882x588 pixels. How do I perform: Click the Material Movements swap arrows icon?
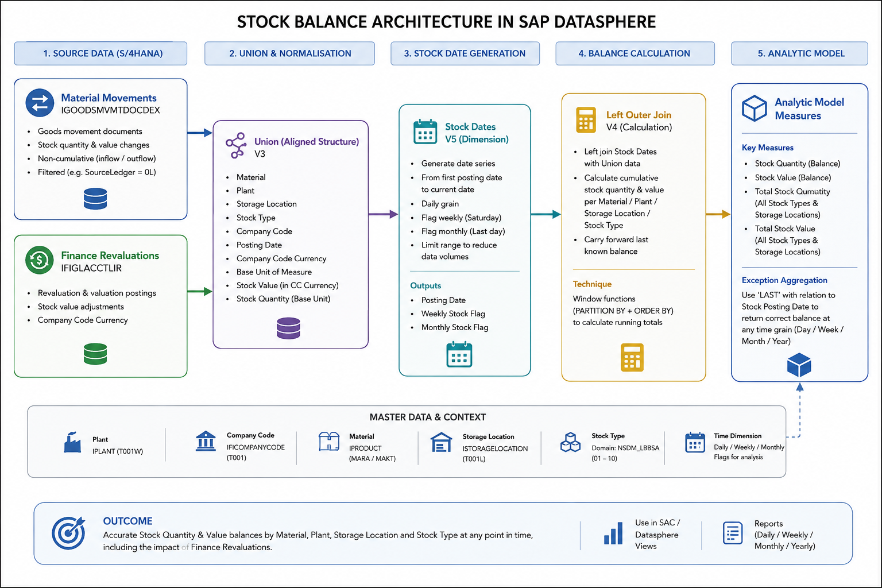[40, 103]
